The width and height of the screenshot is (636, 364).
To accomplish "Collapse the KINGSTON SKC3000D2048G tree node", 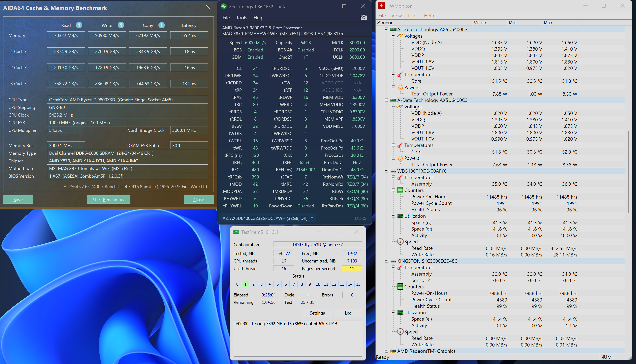I will click(x=386, y=261).
